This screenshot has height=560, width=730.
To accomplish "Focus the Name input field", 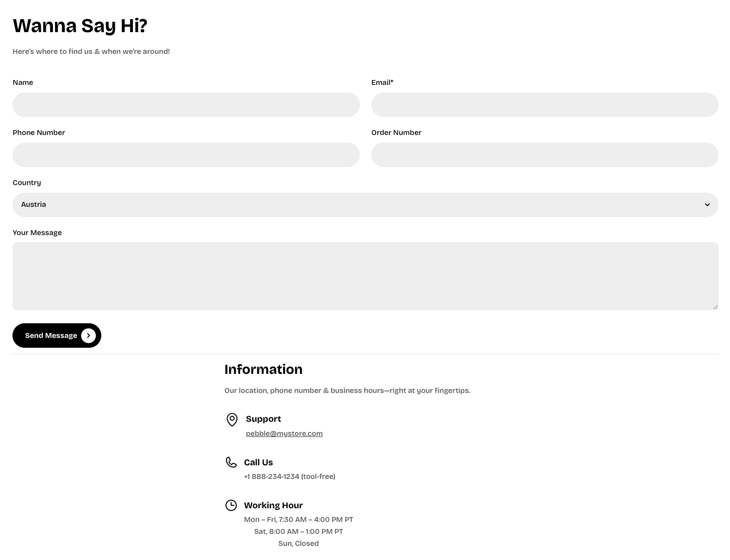I will click(186, 104).
